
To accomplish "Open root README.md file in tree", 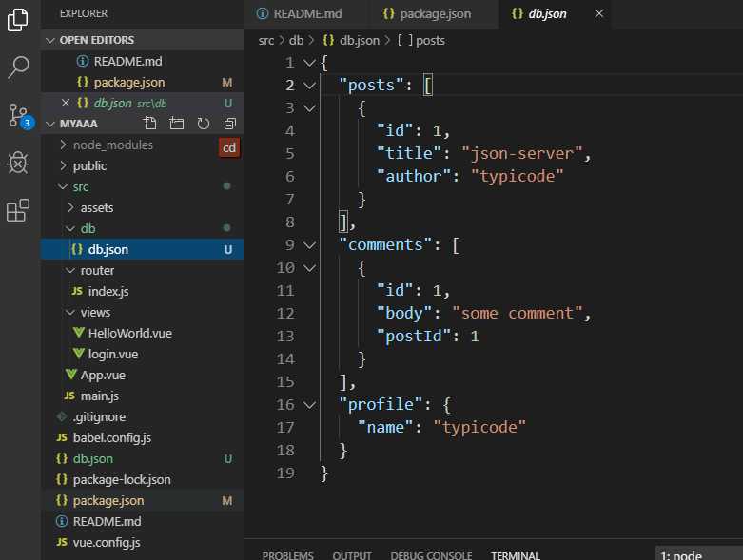I will [x=142, y=521].
